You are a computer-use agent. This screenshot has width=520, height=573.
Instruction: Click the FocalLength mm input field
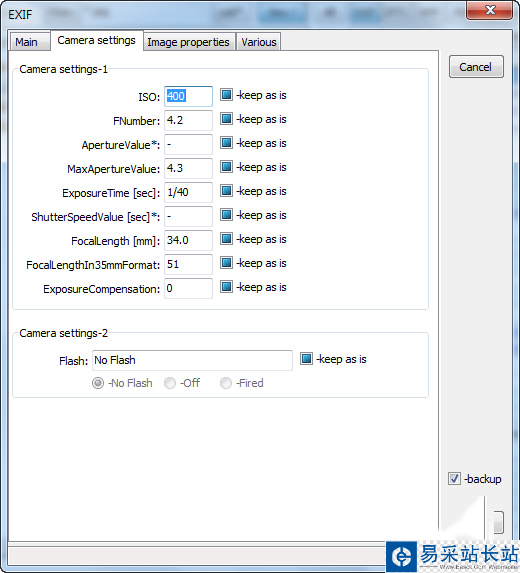[x=188, y=240]
